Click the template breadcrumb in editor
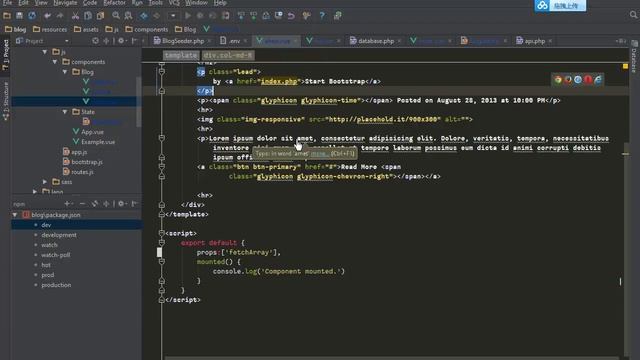 181,55
